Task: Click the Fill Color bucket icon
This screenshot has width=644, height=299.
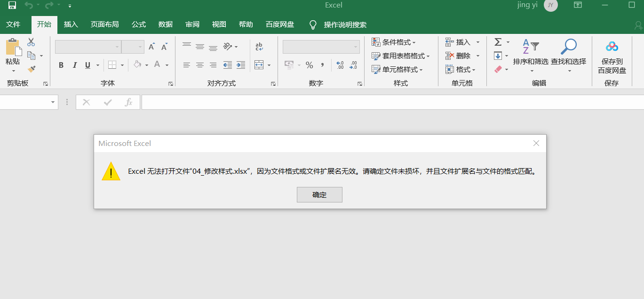Action: click(x=137, y=65)
